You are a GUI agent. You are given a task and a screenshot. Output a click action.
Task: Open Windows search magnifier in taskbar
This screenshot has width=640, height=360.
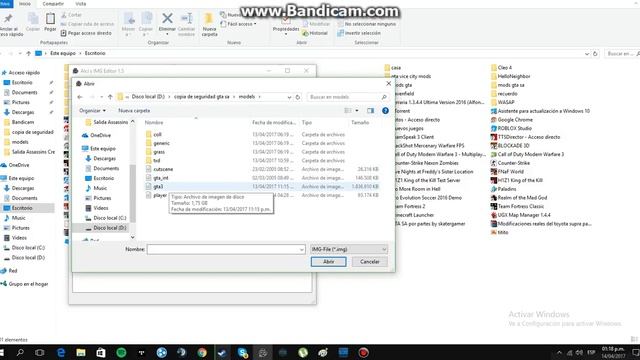20,353
